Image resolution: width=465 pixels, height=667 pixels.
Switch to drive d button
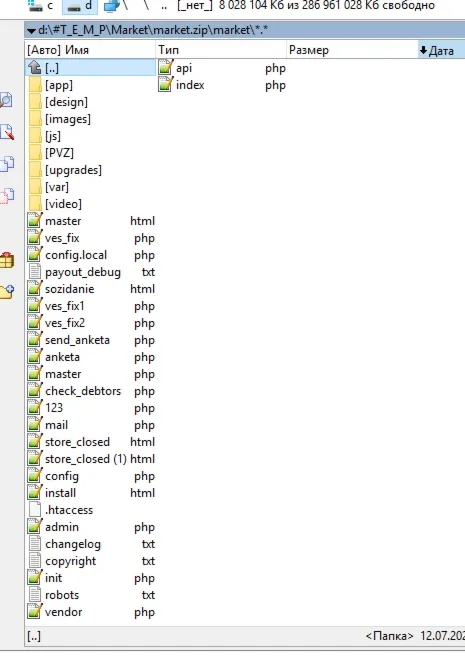tap(80, 6)
